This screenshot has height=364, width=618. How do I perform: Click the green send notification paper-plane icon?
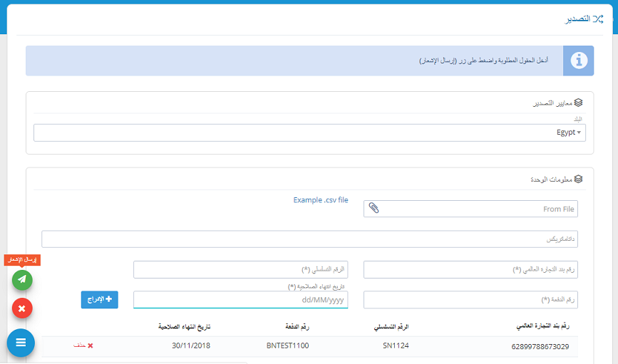(x=22, y=280)
